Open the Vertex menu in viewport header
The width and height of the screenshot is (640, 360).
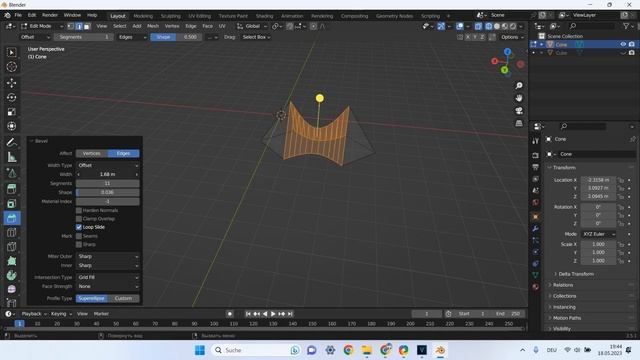172,26
